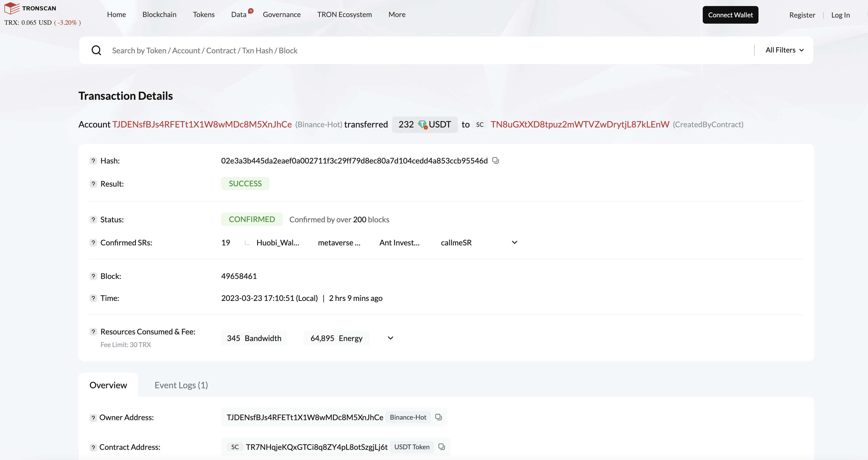868x460 pixels.
Task: Click into the search input field
Action: pyautogui.click(x=404, y=50)
